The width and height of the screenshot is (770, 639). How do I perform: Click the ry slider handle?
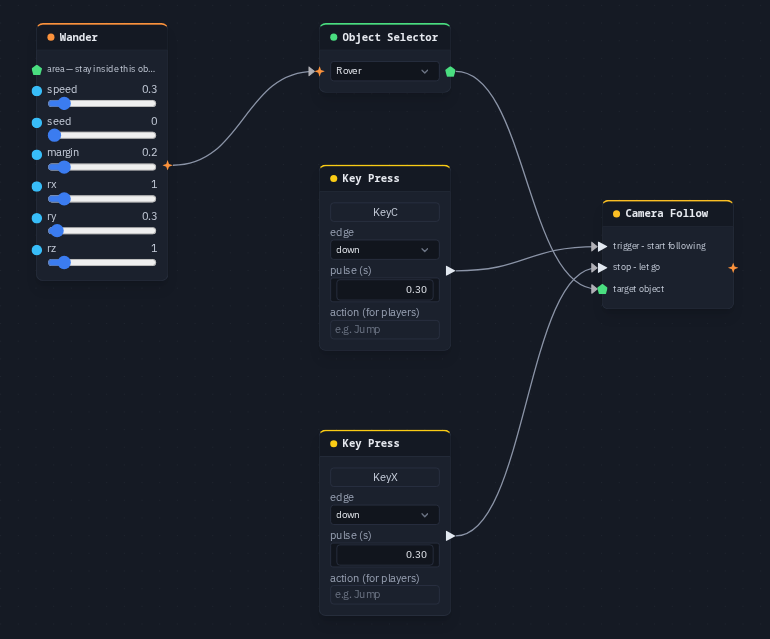click(x=57, y=231)
